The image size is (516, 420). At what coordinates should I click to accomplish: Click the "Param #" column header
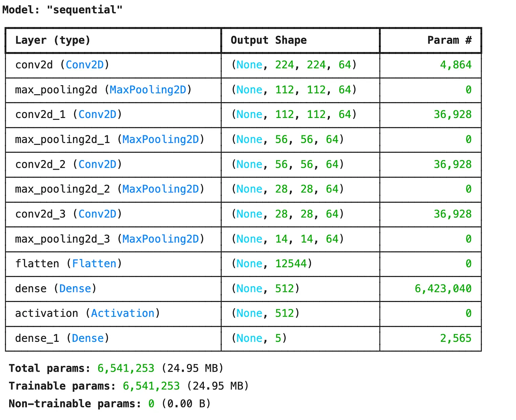tap(449, 40)
